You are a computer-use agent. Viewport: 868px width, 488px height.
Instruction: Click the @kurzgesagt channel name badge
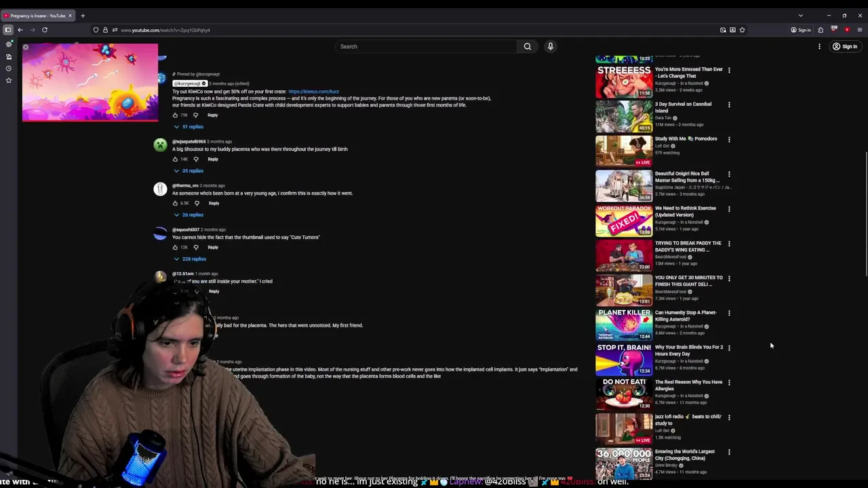pos(190,83)
